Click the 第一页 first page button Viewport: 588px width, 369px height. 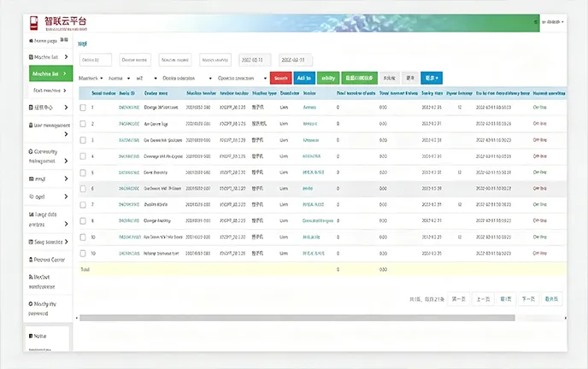(x=459, y=299)
